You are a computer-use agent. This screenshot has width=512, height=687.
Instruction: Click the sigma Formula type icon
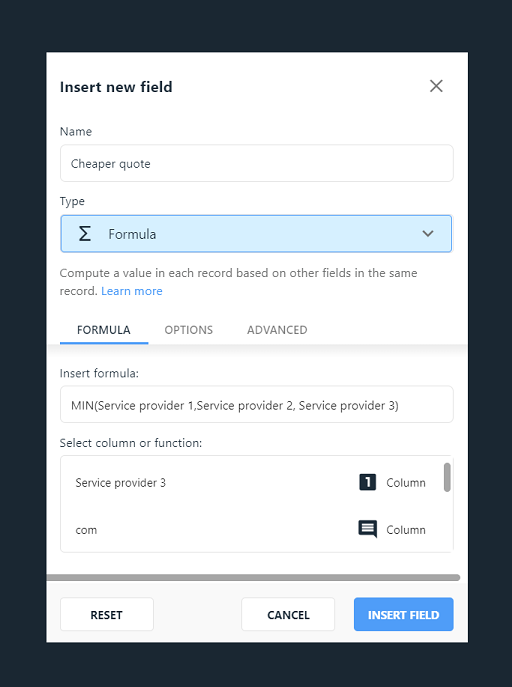click(x=85, y=234)
